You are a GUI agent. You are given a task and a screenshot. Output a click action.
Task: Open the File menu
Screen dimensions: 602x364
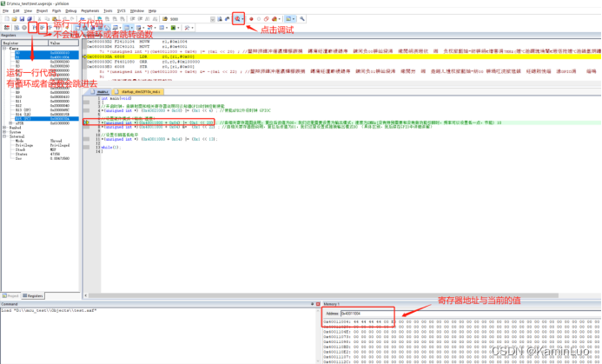pyautogui.click(x=5, y=10)
